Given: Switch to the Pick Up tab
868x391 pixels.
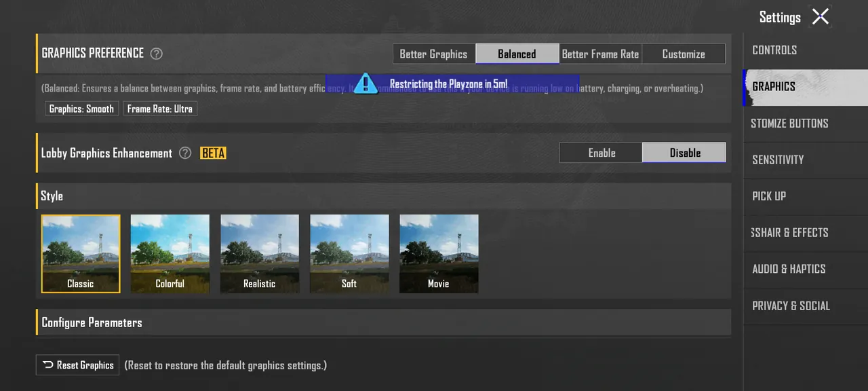Looking at the screenshot, I should pyautogui.click(x=806, y=196).
